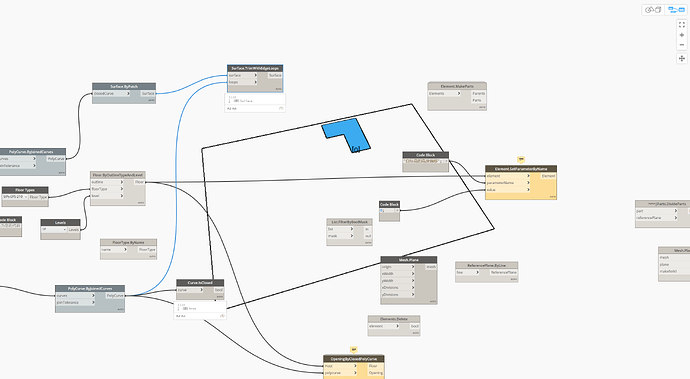Click the Mesh.Plane origin input port
The width and height of the screenshot is (690, 379).
(398, 267)
